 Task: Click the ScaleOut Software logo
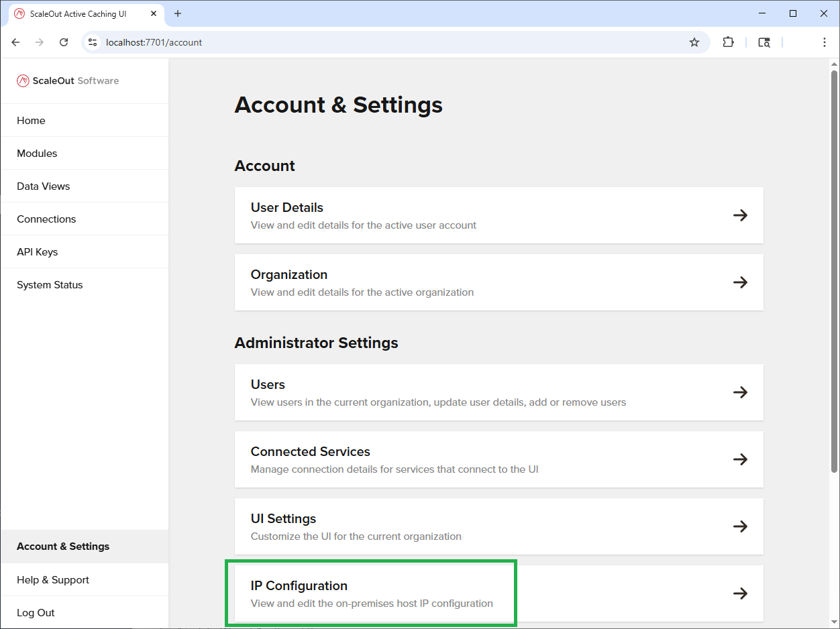tap(68, 81)
